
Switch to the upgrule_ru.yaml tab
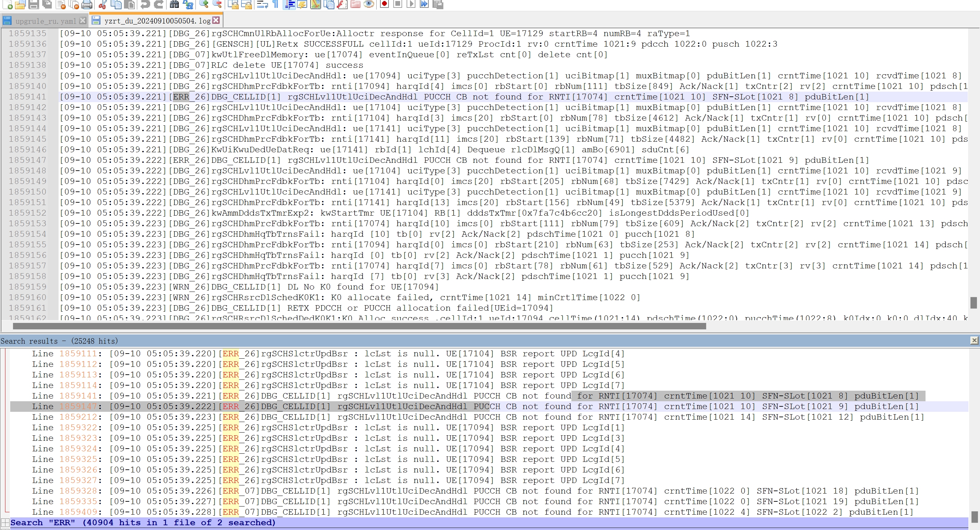[46, 20]
